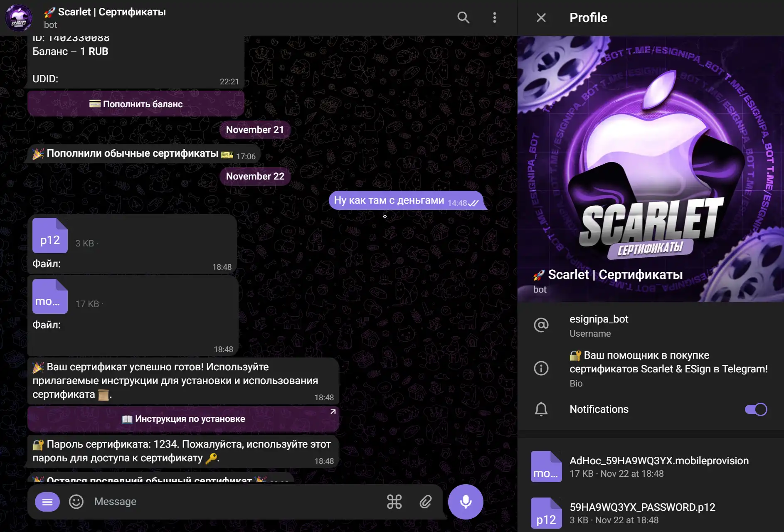
Task: Click the notifications bell icon
Action: [541, 409]
